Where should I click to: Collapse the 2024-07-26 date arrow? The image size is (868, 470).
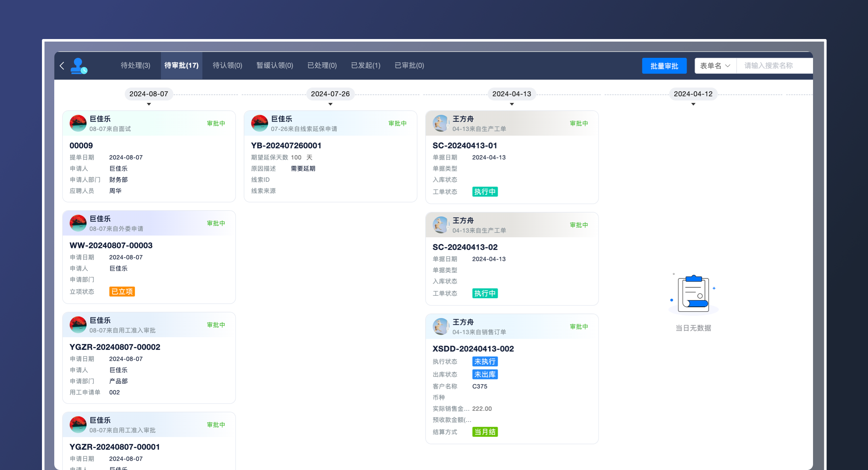(x=330, y=104)
